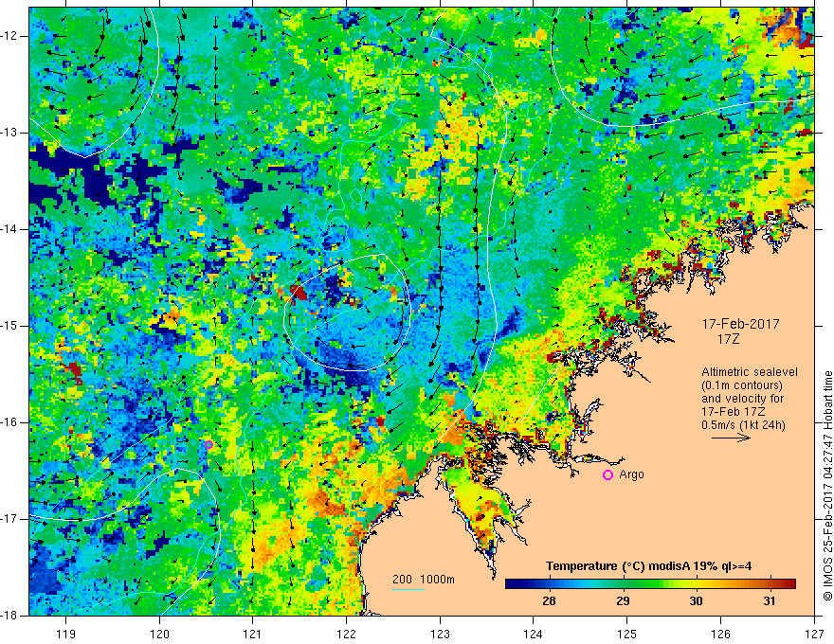Click the '17Z' time label
The width and height of the screenshot is (834, 644).
pos(728,339)
